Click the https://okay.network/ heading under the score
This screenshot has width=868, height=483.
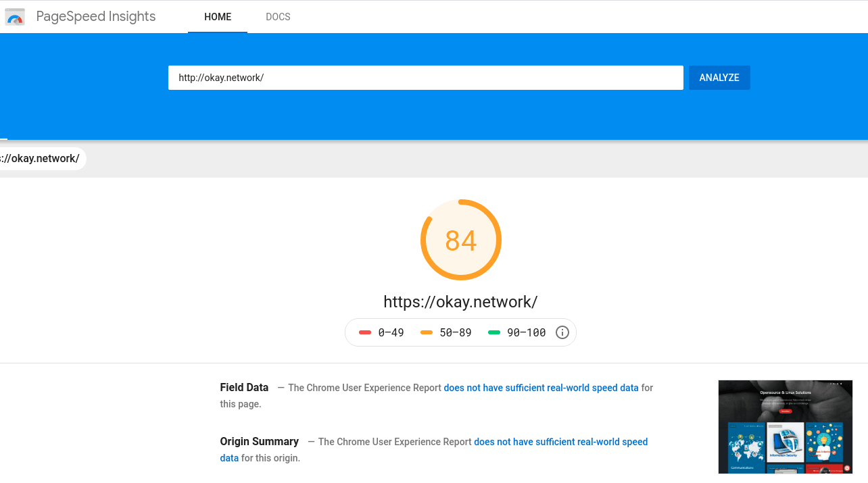pos(460,301)
